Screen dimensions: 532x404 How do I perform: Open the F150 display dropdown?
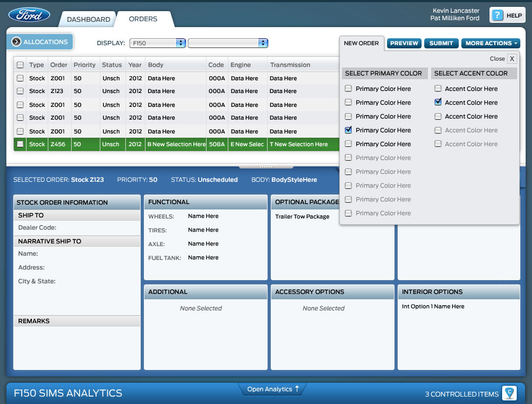[157, 43]
